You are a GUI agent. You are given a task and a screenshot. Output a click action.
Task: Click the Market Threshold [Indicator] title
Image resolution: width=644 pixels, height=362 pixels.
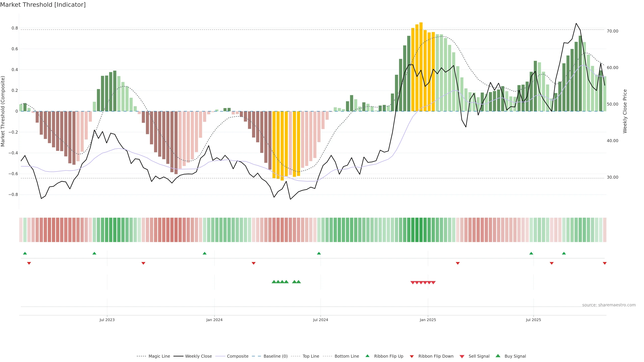coord(43,5)
